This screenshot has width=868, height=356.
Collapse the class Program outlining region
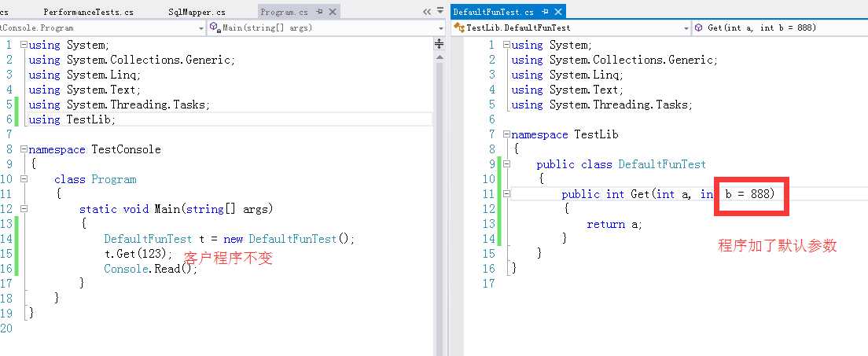click(23, 179)
